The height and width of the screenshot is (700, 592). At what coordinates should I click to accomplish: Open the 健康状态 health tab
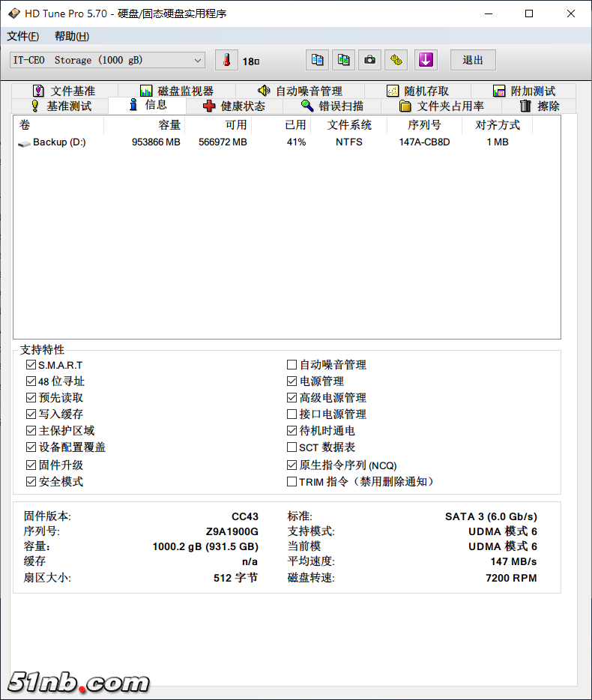pos(234,106)
